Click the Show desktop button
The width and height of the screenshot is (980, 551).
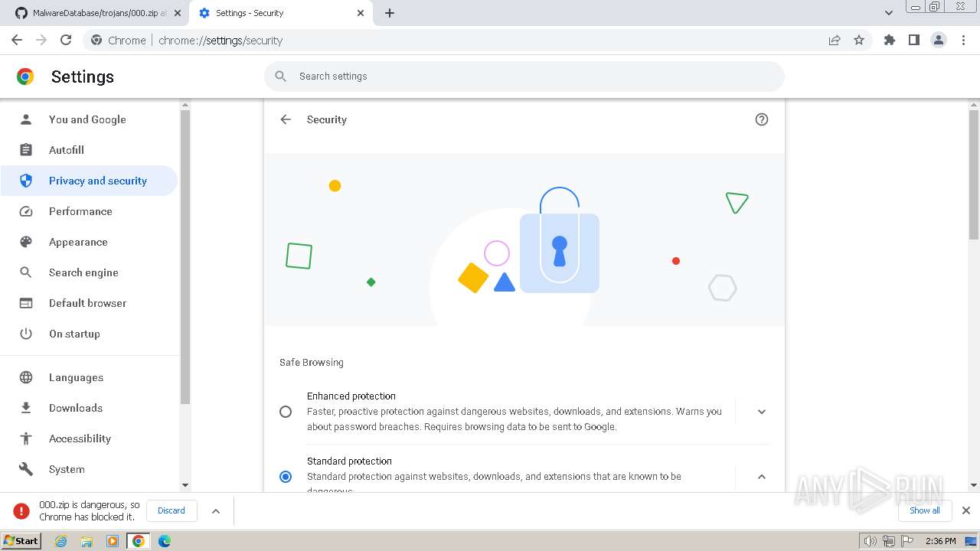point(971,541)
